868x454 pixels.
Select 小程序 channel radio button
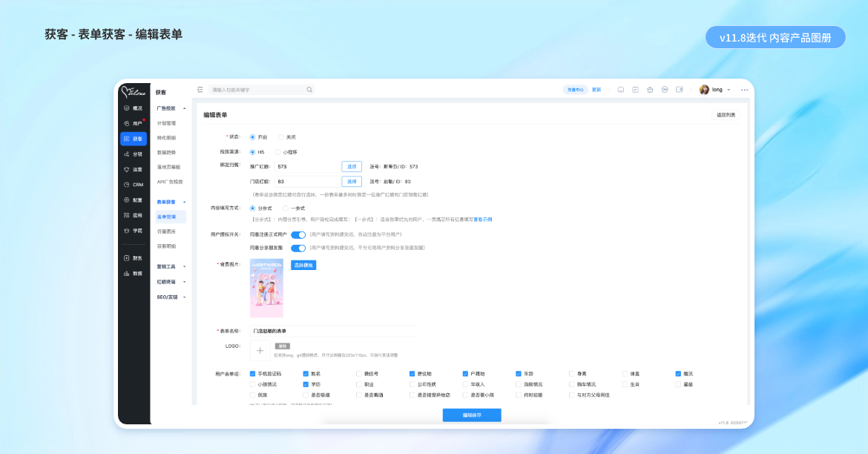pyautogui.click(x=278, y=151)
